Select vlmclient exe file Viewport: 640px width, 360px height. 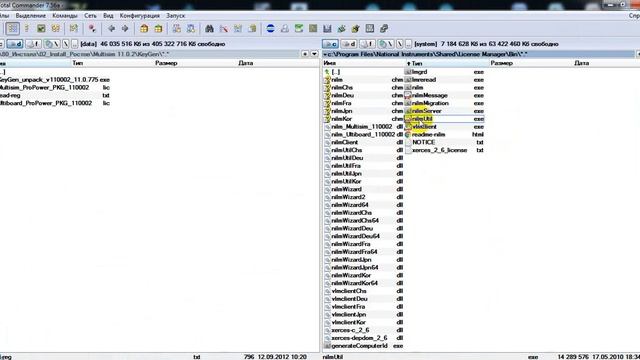444,127
